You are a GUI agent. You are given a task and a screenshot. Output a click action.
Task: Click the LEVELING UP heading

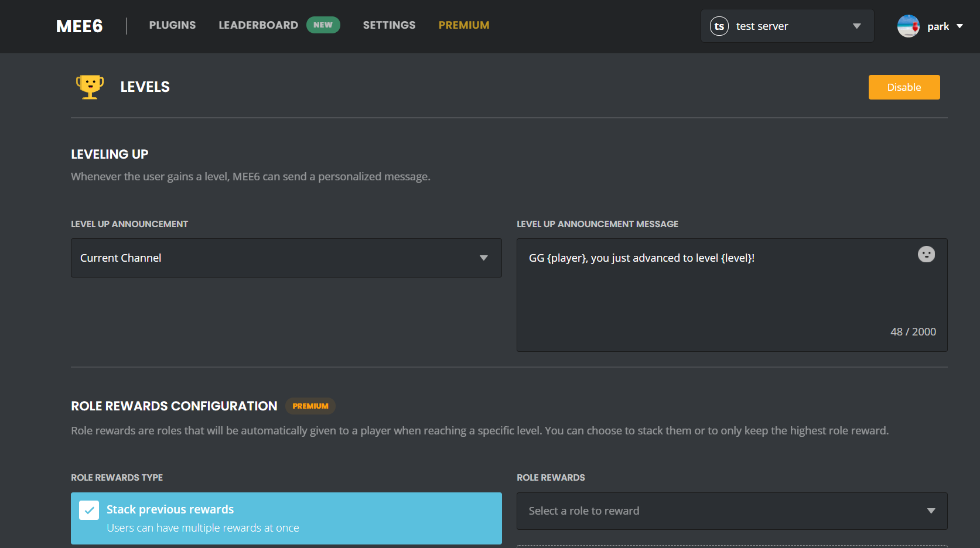110,155
